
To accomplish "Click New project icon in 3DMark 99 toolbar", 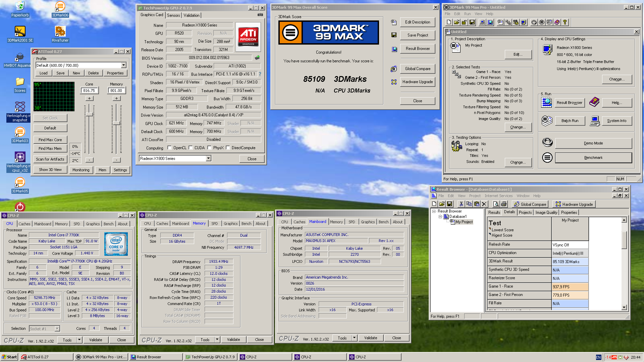I will [x=449, y=22].
